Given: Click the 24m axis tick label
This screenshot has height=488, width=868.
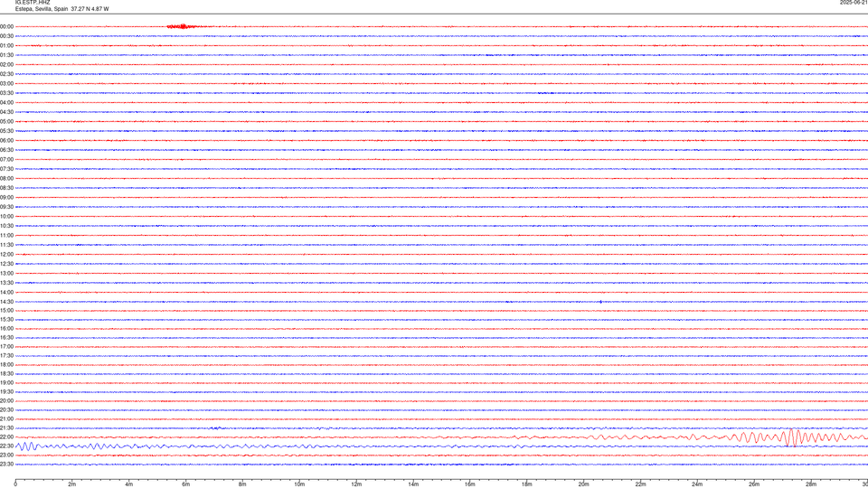Looking at the screenshot, I should 697,484.
